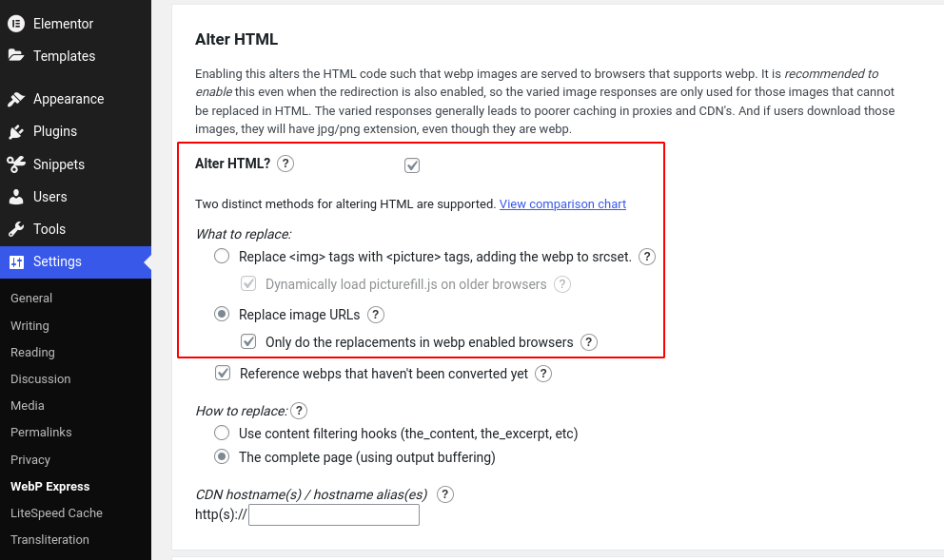
Task: Focus the CDN hostname text field
Action: click(x=334, y=515)
